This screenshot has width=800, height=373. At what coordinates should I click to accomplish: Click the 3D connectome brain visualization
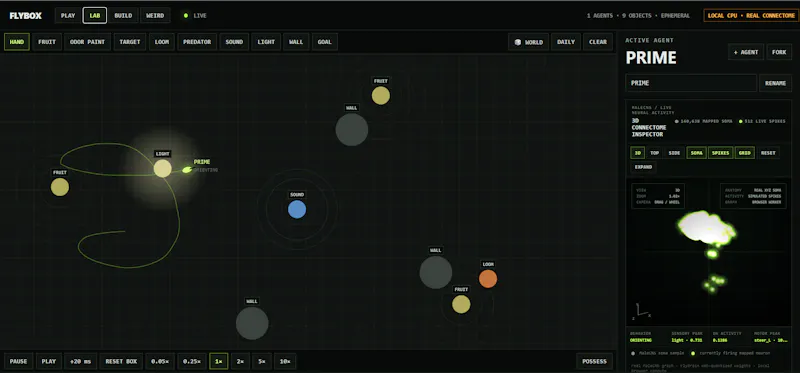click(x=706, y=229)
